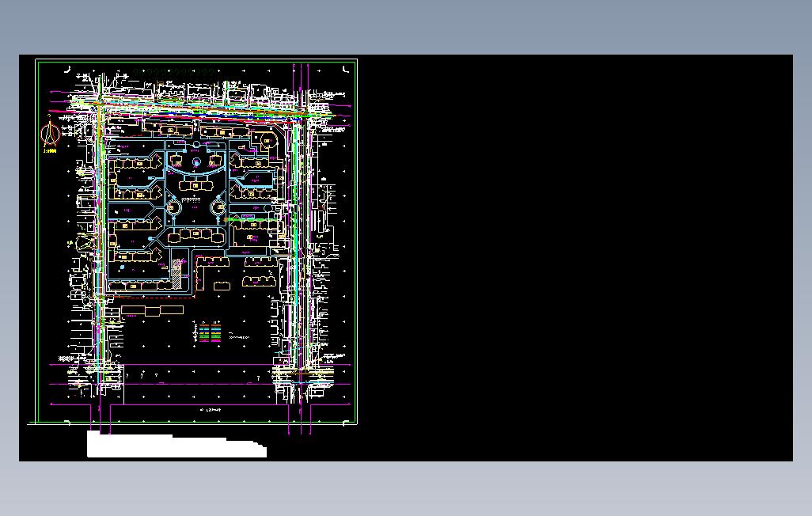812x516 pixels.
Task: Select the diagonal hatched rectangular area
Action: [x=177, y=274]
